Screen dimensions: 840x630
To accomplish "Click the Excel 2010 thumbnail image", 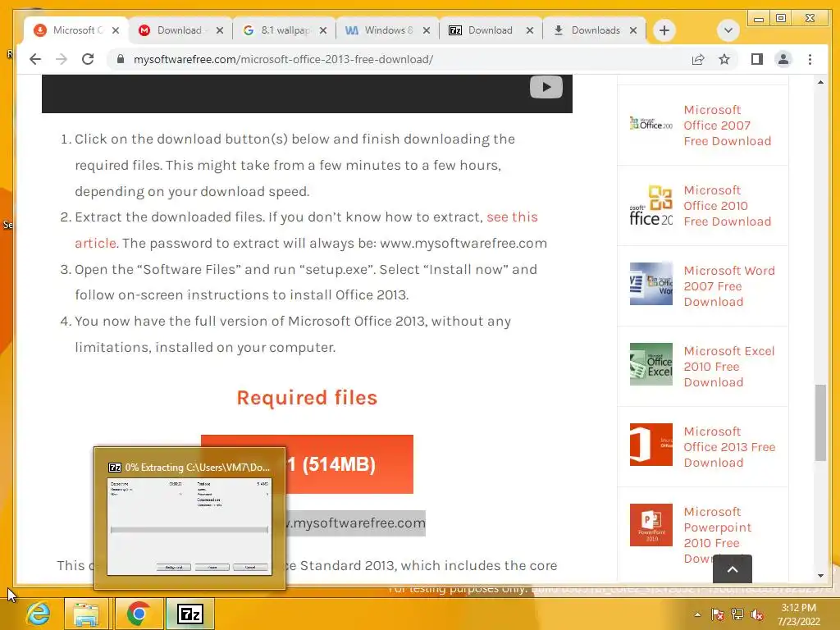I will tap(651, 364).
